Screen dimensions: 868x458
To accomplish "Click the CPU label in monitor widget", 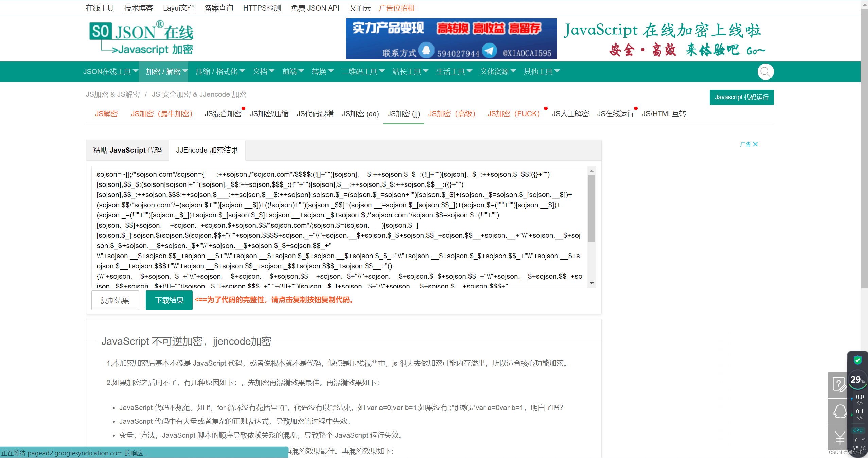I will pos(857,430).
